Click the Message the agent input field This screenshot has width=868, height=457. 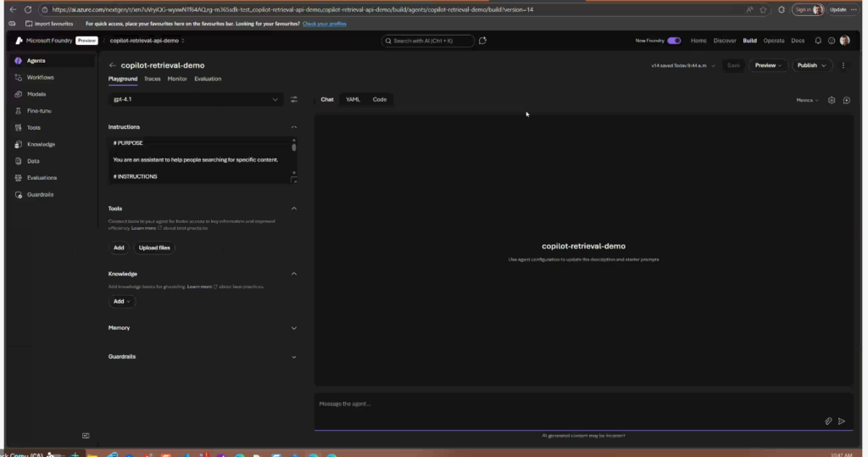[x=559, y=404]
